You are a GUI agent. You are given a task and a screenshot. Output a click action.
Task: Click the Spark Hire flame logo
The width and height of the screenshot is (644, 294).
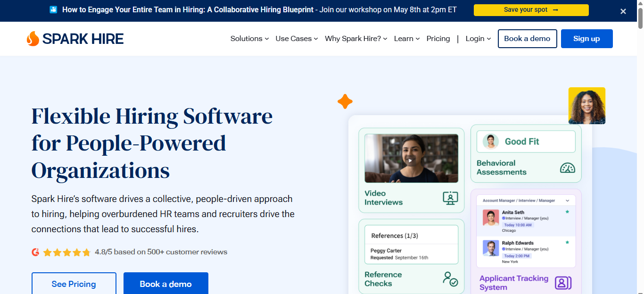point(33,39)
